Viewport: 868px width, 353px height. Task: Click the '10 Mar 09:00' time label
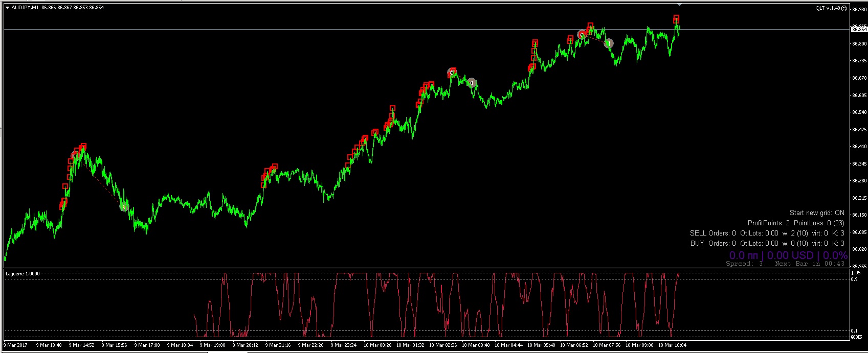tap(639, 345)
